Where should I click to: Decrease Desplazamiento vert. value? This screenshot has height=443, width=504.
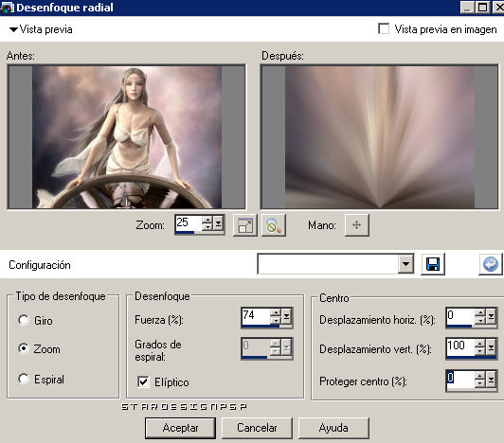click(480, 351)
